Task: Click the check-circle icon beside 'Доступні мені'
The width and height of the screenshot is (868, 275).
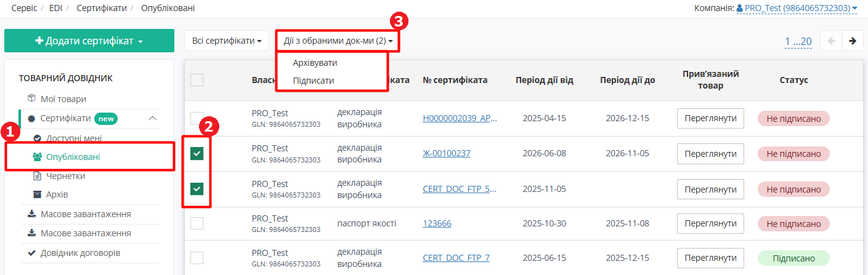Action: (x=37, y=138)
